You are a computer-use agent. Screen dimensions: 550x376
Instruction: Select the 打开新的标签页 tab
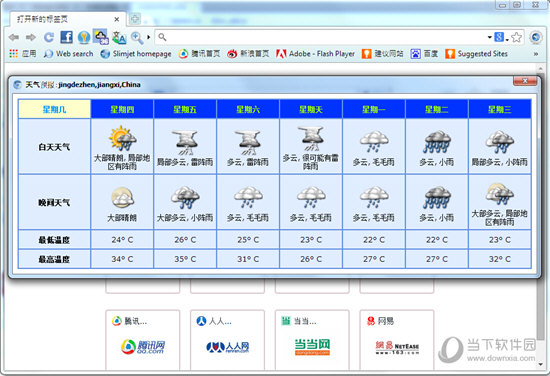coord(67,19)
